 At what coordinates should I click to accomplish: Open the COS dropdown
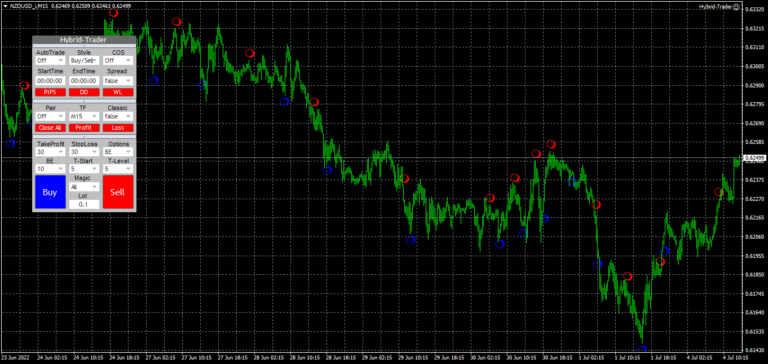pos(118,60)
